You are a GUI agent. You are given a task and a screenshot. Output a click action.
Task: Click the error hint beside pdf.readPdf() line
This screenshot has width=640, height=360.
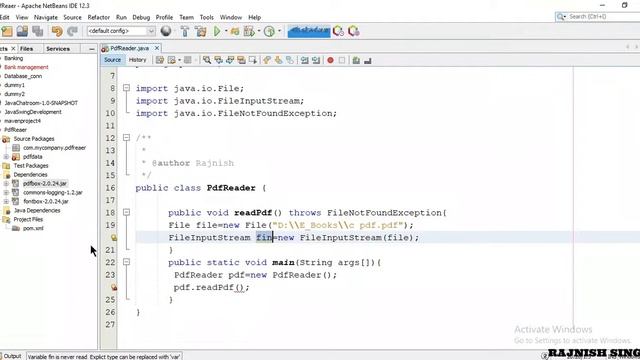[114, 287]
